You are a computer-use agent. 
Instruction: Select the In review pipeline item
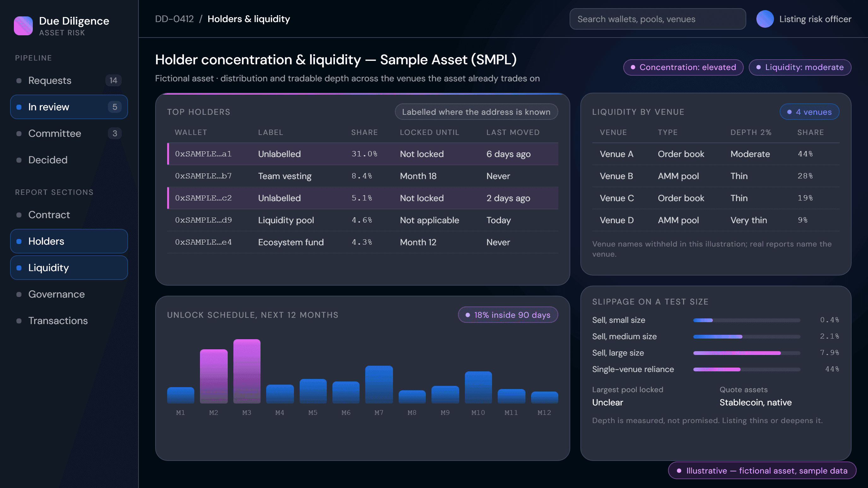(69, 107)
